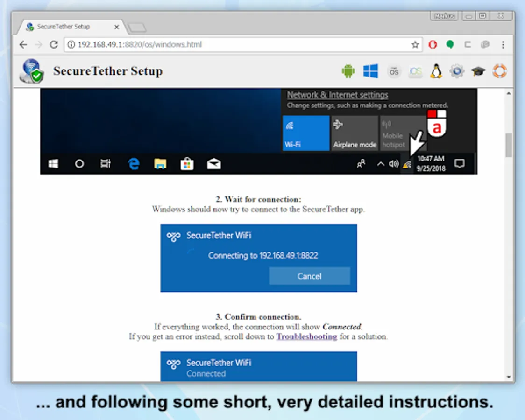Close the SecureTether Setup tab

116,27
